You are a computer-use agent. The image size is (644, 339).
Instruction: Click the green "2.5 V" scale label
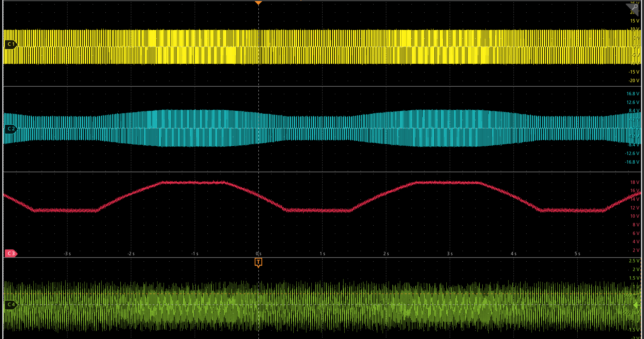tap(634, 261)
